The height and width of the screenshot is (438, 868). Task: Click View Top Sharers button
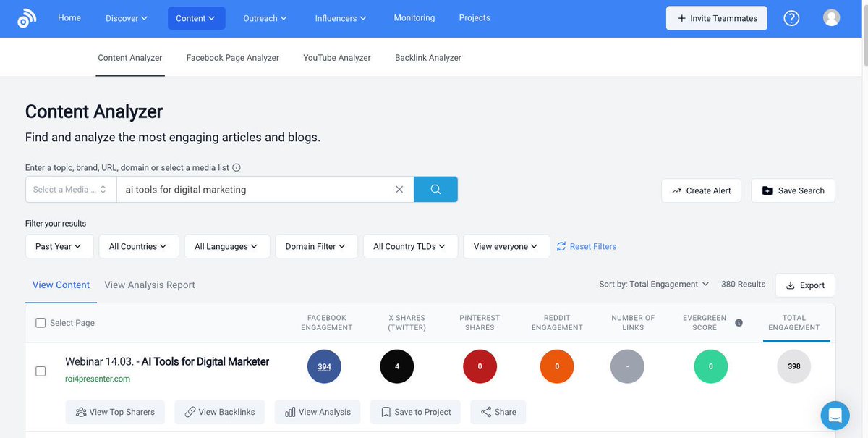(115, 412)
